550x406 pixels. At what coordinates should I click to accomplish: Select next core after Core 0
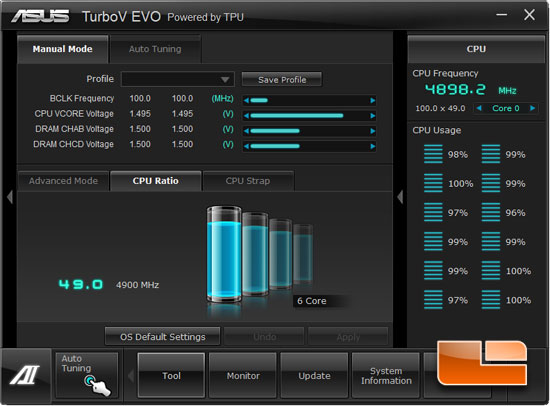[532, 108]
